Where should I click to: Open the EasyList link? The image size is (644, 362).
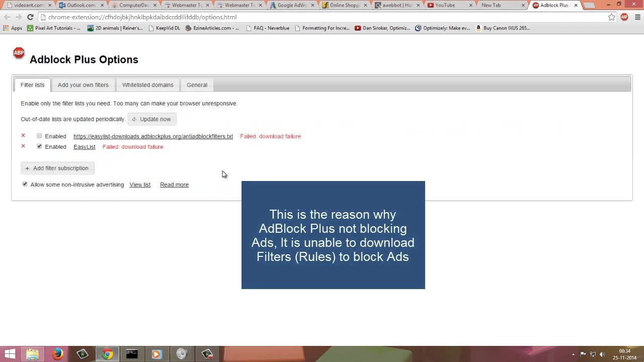click(84, 147)
